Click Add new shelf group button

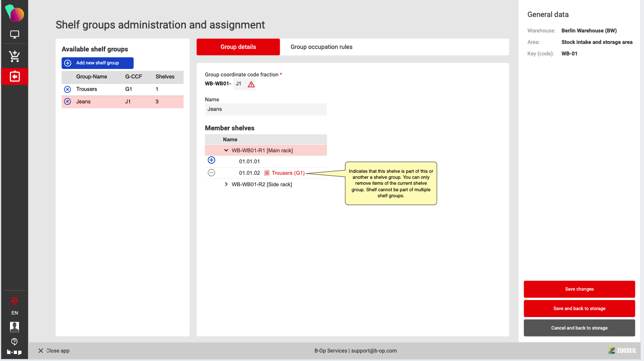point(97,63)
